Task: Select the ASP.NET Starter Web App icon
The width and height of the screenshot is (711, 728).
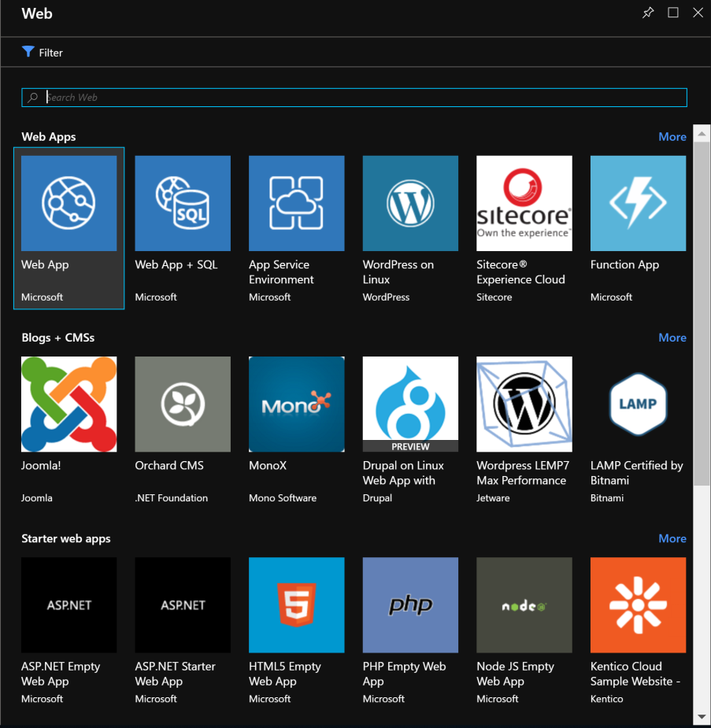Action: (183, 605)
